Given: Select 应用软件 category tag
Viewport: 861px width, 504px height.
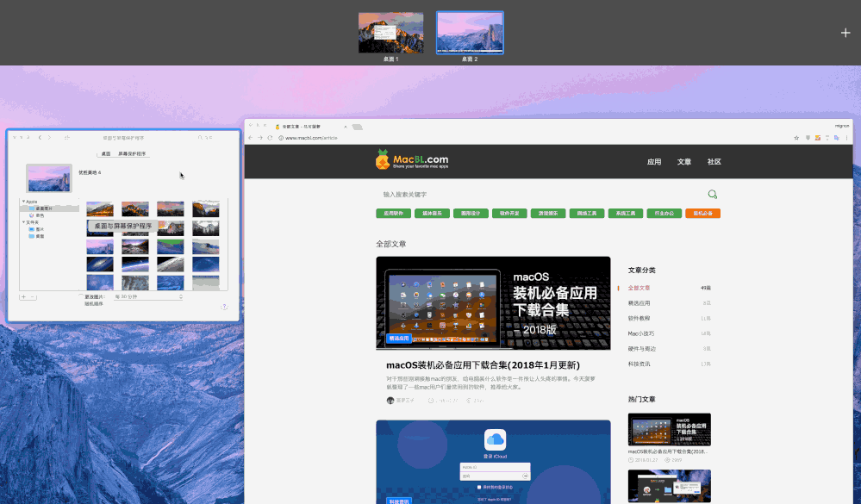Looking at the screenshot, I should 394,213.
